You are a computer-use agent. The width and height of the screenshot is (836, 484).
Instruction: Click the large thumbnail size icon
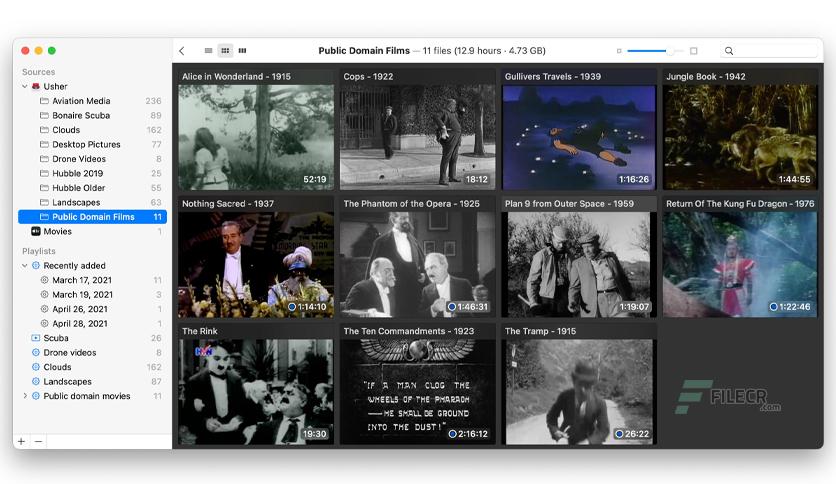(694, 51)
